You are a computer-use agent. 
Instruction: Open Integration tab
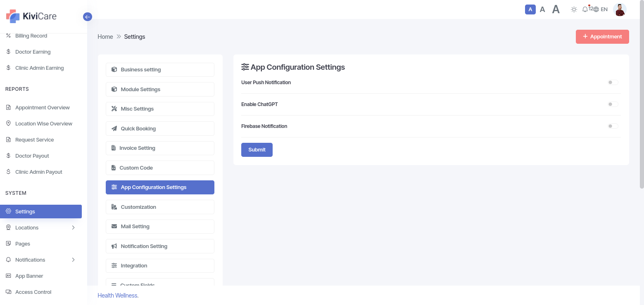(160, 266)
